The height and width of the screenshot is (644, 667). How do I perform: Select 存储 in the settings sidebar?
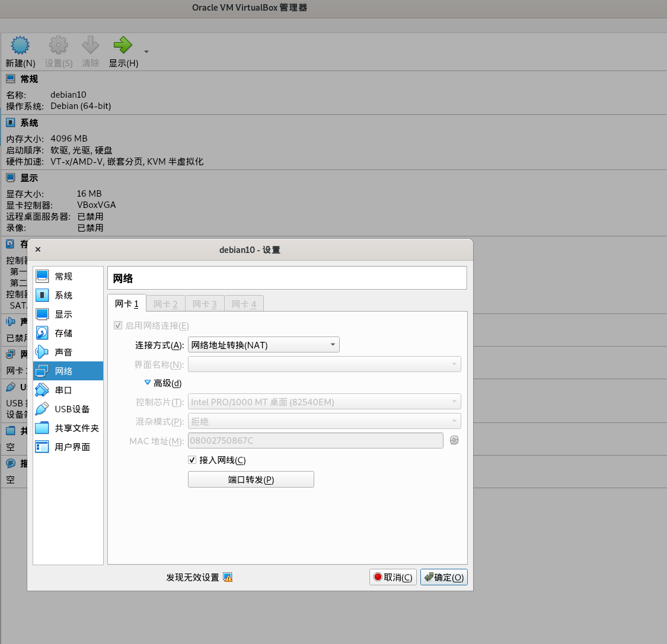click(68, 334)
